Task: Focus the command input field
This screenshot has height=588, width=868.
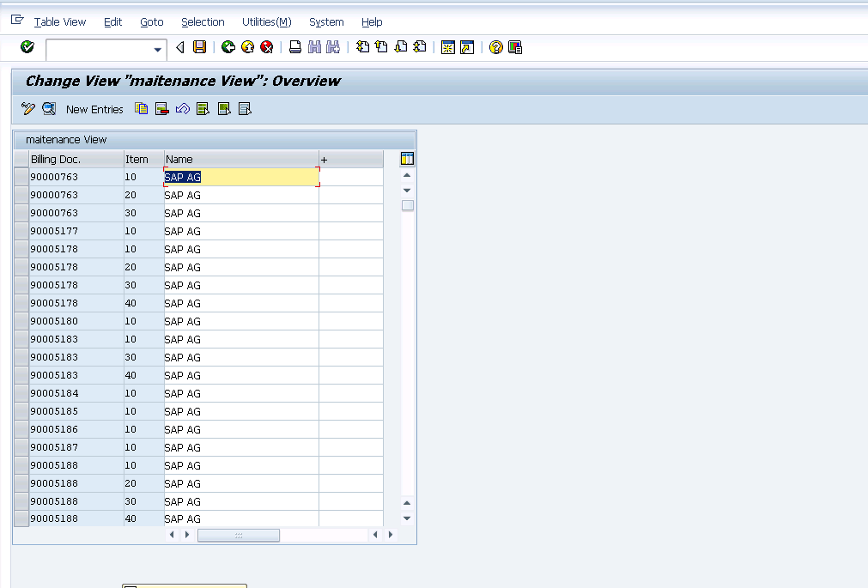Action: pos(100,50)
